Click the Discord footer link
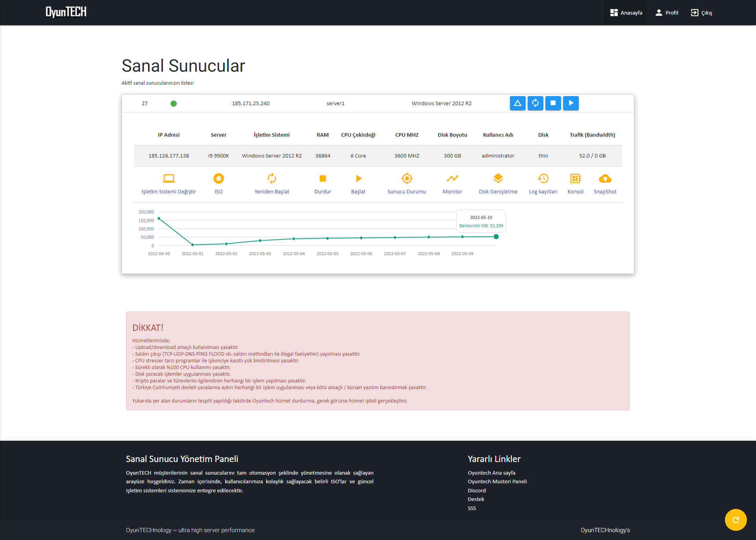The height and width of the screenshot is (540, 756). click(x=477, y=491)
